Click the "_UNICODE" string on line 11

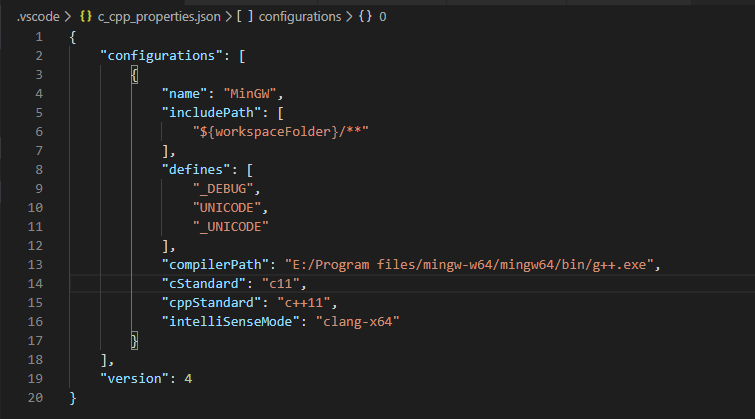coord(231,227)
